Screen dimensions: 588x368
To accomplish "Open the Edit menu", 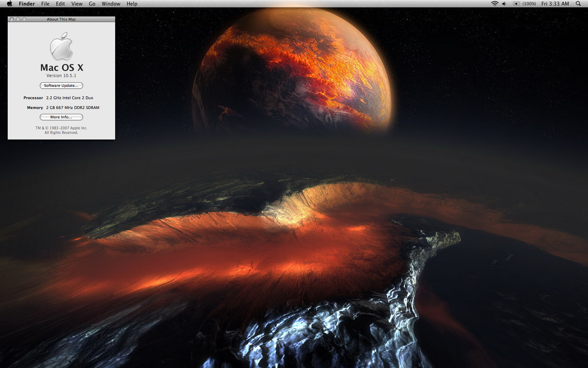I will coord(60,4).
